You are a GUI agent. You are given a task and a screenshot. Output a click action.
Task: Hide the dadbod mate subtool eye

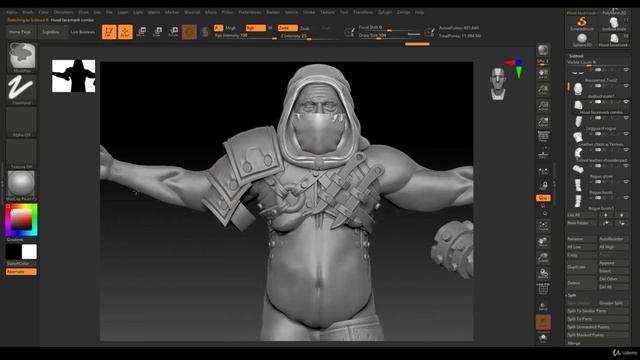point(626,86)
